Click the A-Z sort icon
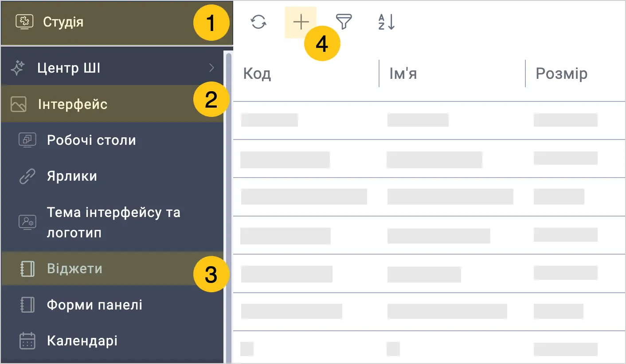Viewport: 626px width, 364px height. 386,22
